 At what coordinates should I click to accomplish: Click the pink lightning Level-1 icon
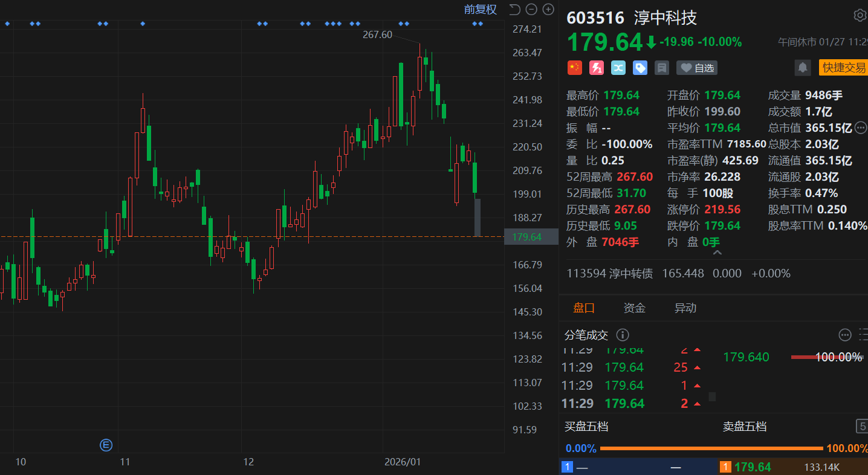[x=596, y=68]
